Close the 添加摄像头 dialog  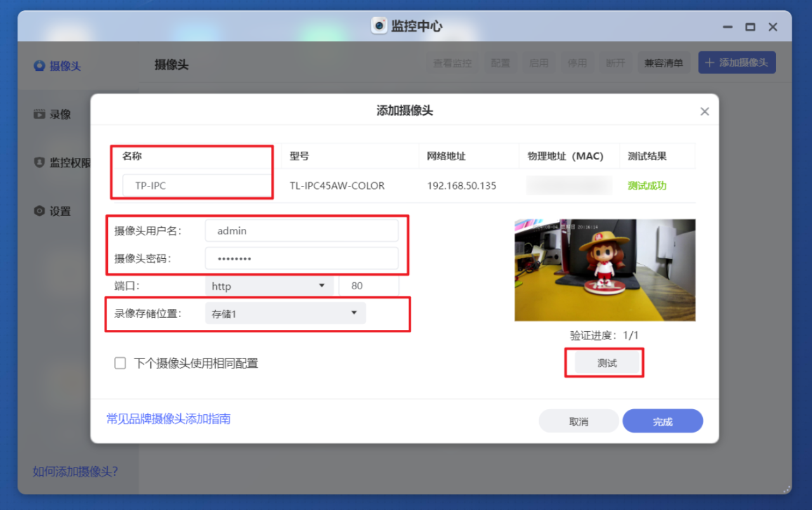pyautogui.click(x=704, y=111)
